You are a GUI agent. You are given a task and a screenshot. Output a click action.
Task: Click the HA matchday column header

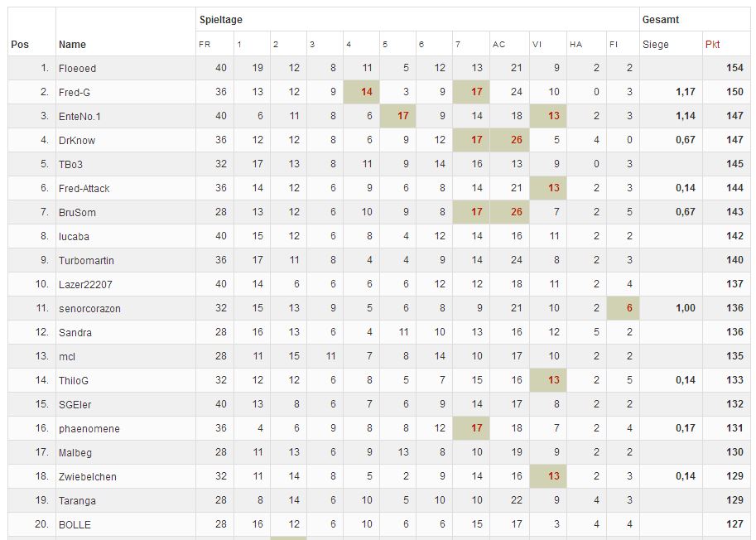coord(575,45)
